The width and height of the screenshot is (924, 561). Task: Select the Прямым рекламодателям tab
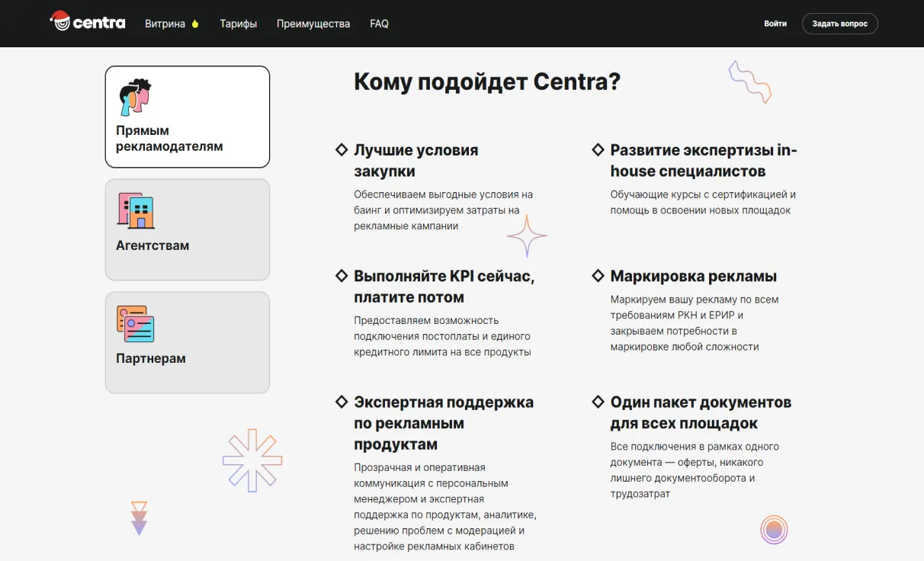point(188,117)
